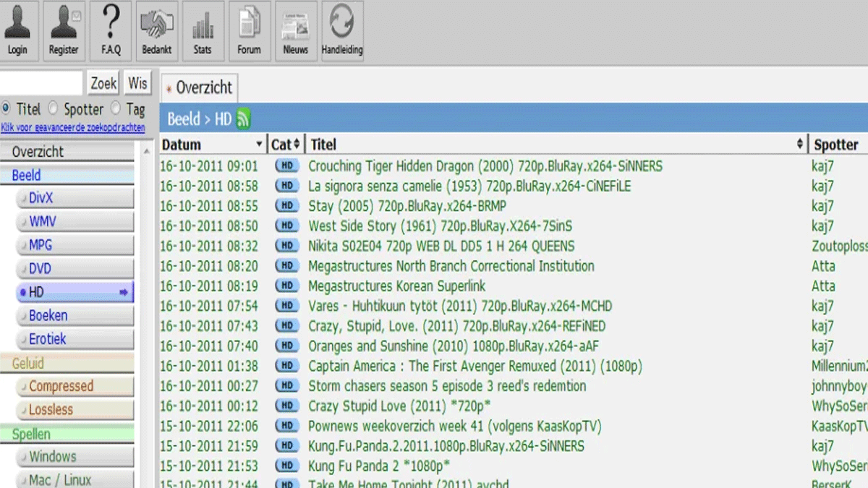Viewport: 868px width, 488px height.
Task: Toggle sort arrows on the Titel column
Action: coord(800,145)
